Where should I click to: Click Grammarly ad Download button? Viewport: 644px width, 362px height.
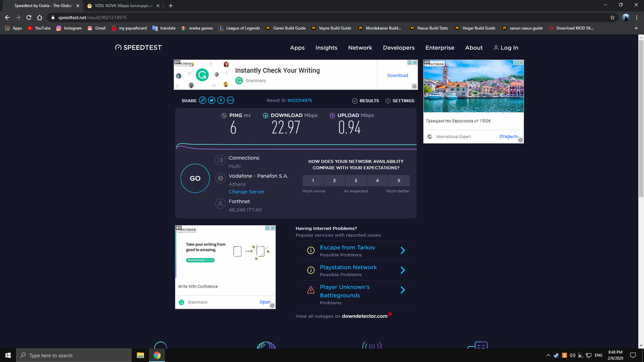(x=397, y=75)
